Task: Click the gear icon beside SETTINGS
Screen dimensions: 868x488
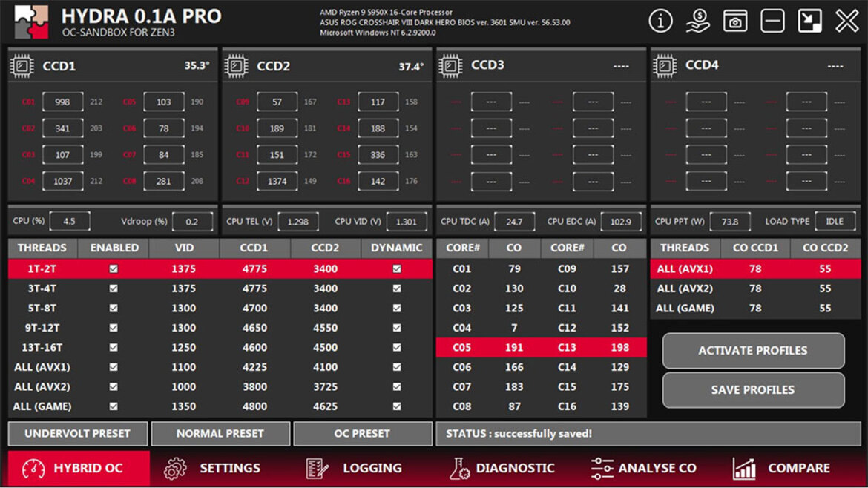Action: [x=176, y=468]
